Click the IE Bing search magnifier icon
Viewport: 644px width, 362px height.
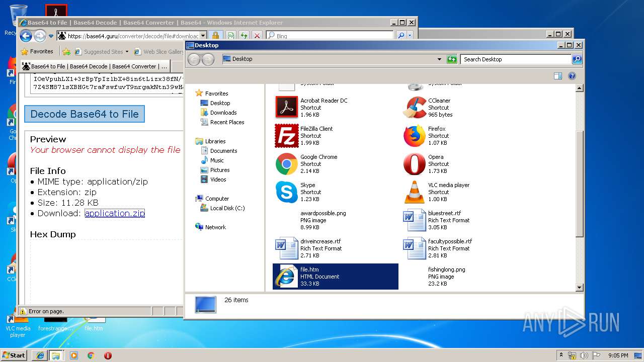tap(401, 36)
